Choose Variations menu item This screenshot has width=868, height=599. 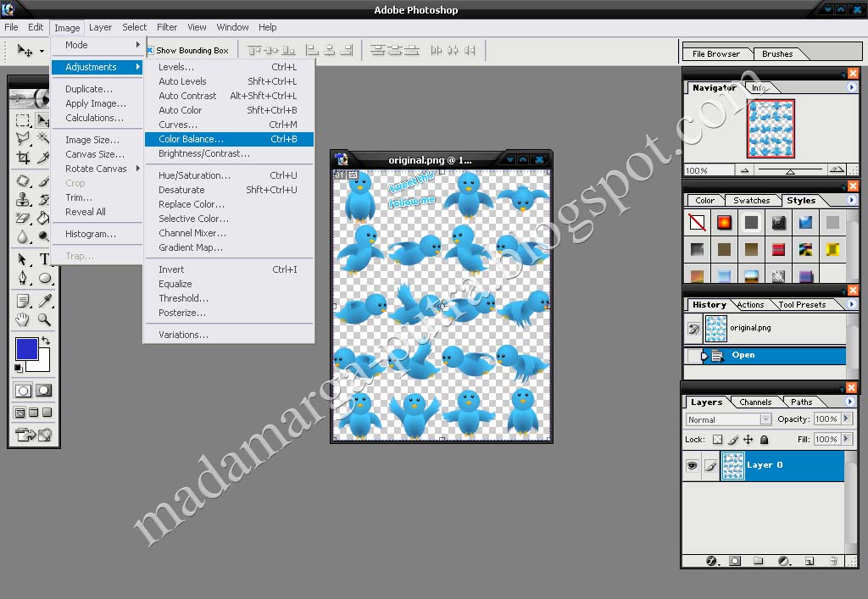pos(229,335)
